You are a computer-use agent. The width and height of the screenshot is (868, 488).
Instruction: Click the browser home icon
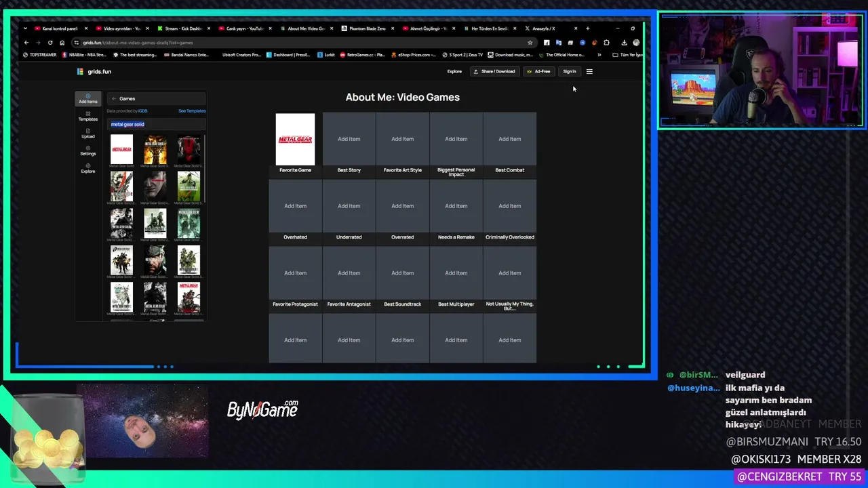pos(62,43)
